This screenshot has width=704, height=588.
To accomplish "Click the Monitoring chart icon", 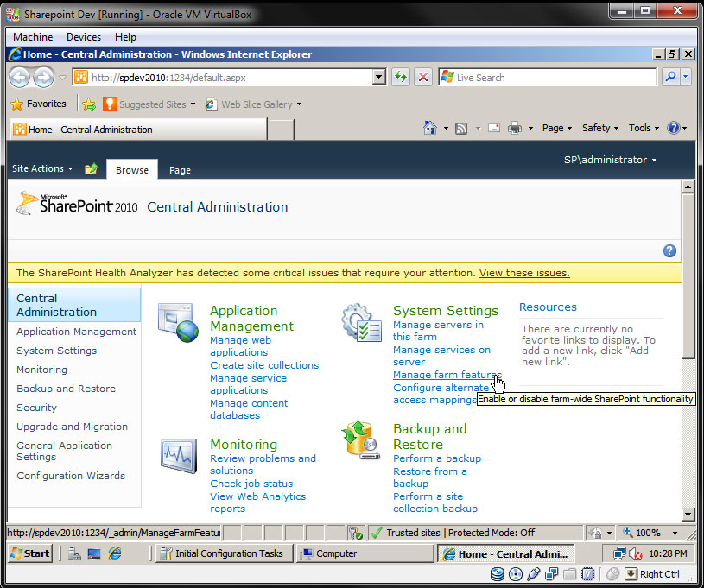I will click(x=179, y=456).
